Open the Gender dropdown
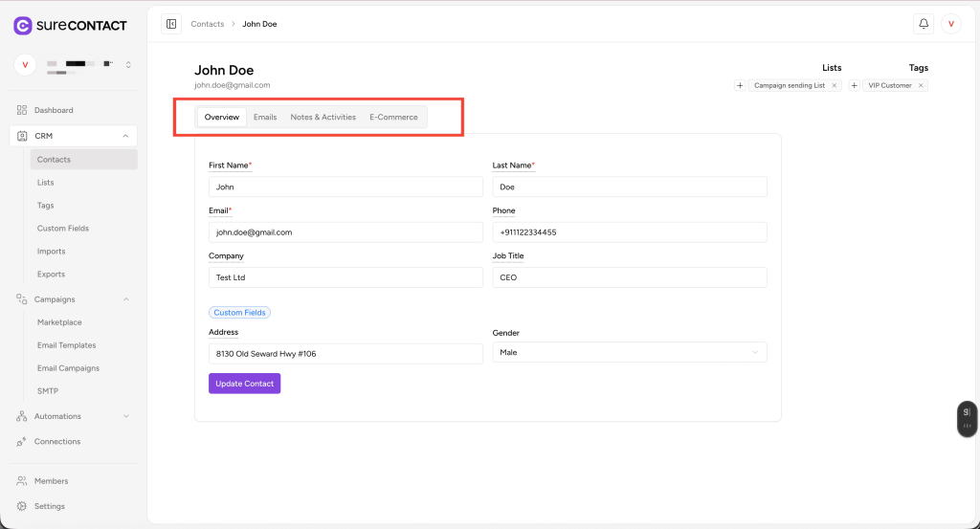This screenshot has width=980, height=529. (x=629, y=353)
